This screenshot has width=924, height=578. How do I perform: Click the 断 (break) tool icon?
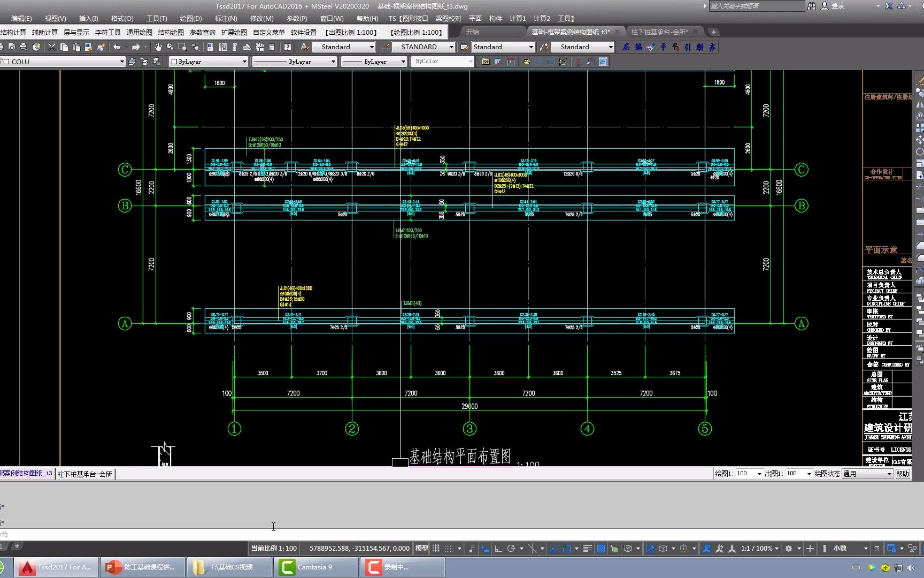click(700, 47)
